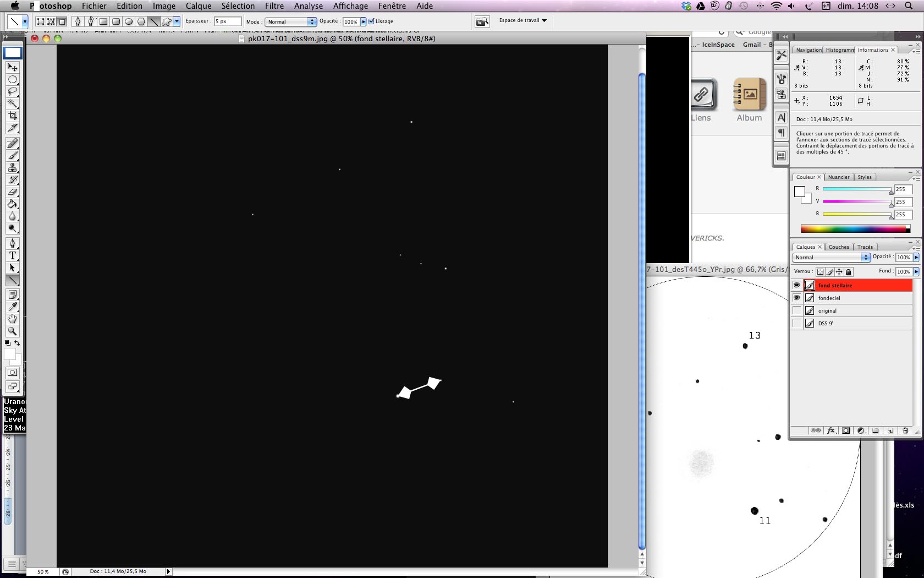Open tool preset picker arrow
This screenshot has height=578, width=924.
click(25, 21)
